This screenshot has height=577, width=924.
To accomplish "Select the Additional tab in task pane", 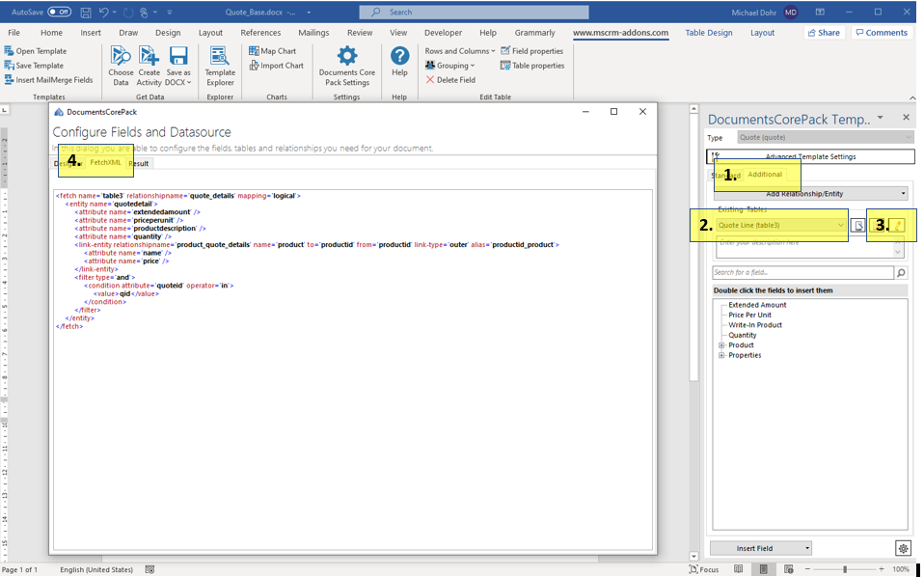I will 765,175.
